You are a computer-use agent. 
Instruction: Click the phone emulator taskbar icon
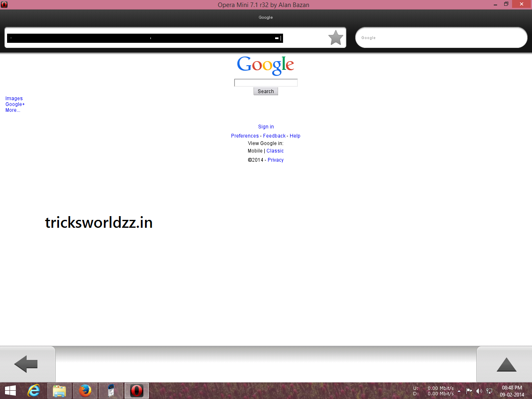coord(111,391)
